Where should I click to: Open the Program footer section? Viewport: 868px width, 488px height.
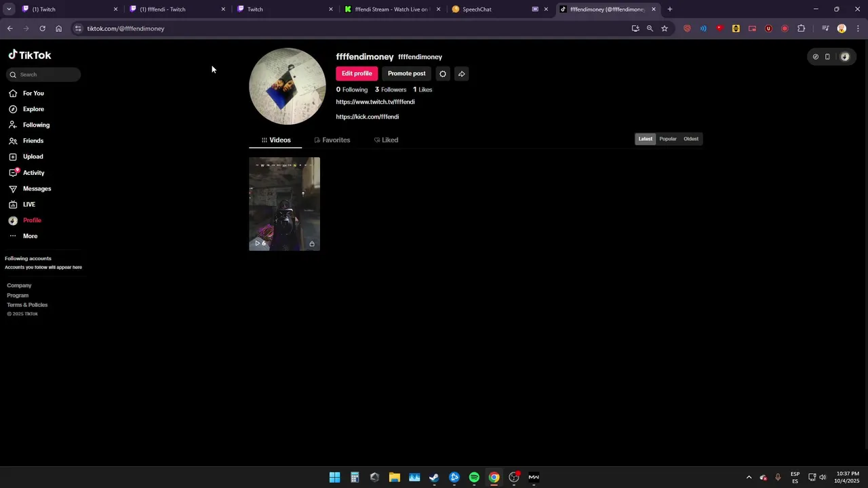click(18, 295)
